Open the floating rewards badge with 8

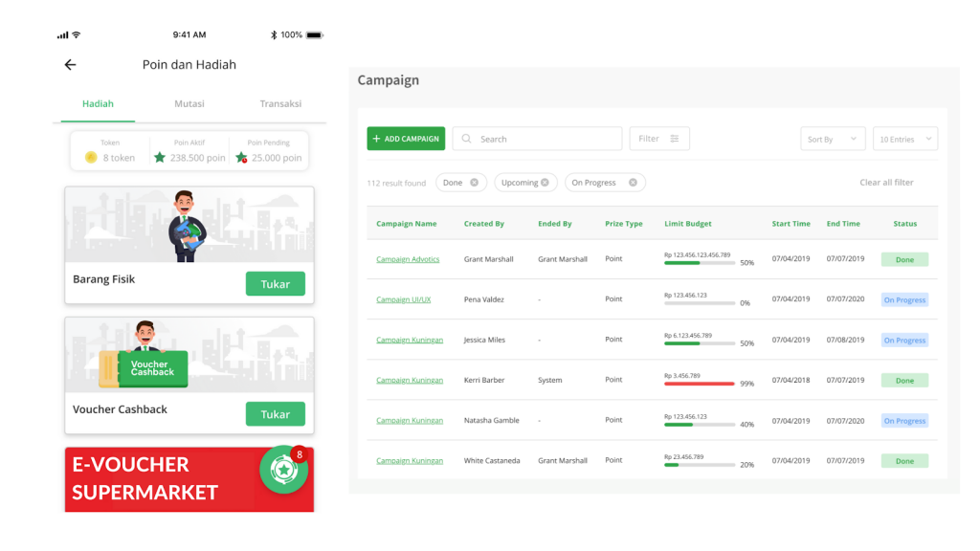pyautogui.click(x=284, y=469)
